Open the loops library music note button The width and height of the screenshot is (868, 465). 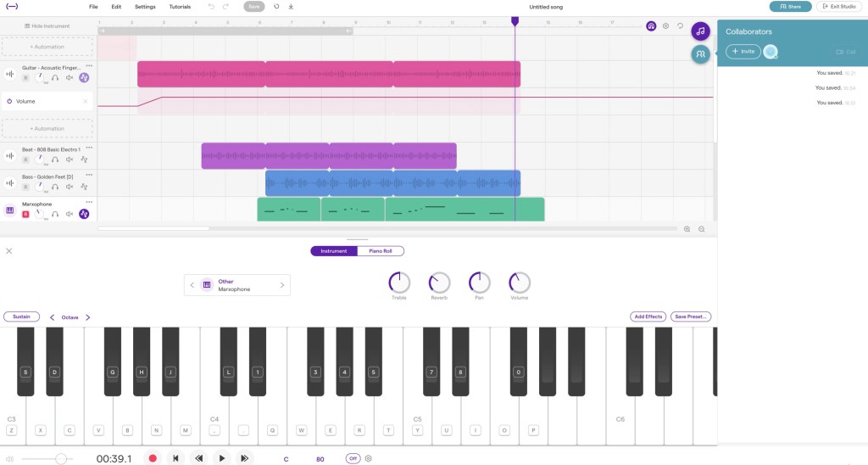pos(700,31)
